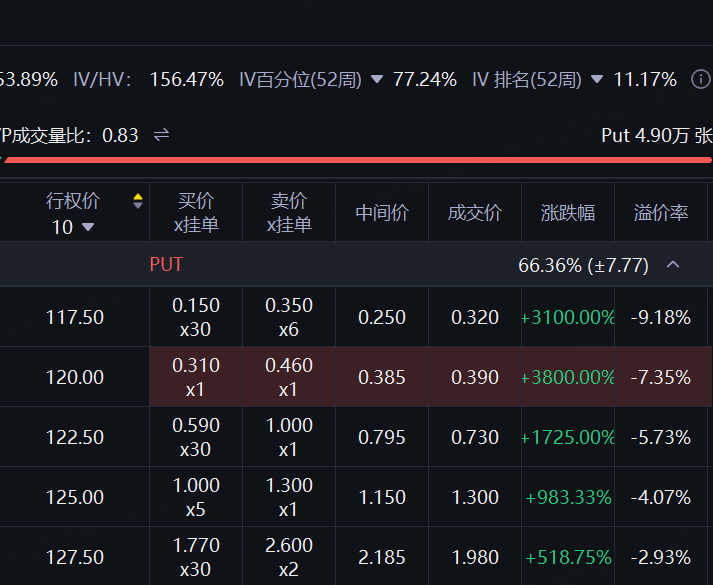The height and width of the screenshot is (585, 713).
Task: Sort by 行权价 using the yellow sort arrows
Action: click(138, 201)
